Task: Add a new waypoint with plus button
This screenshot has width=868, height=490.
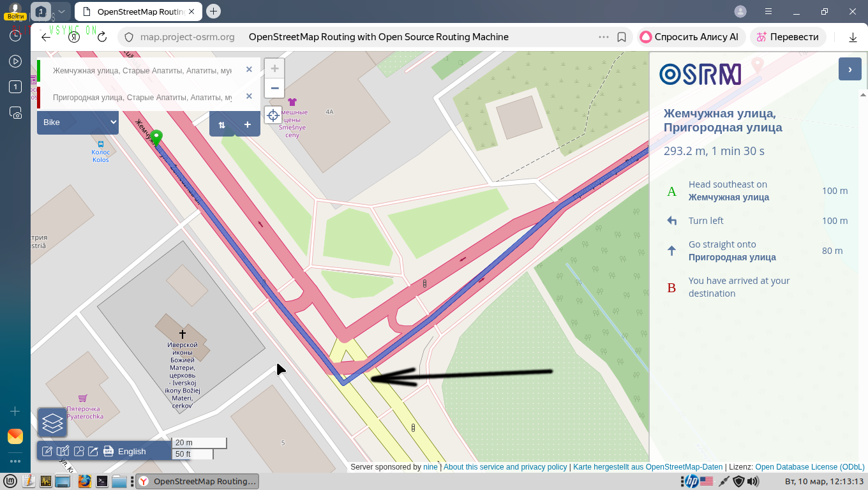Action: (248, 124)
